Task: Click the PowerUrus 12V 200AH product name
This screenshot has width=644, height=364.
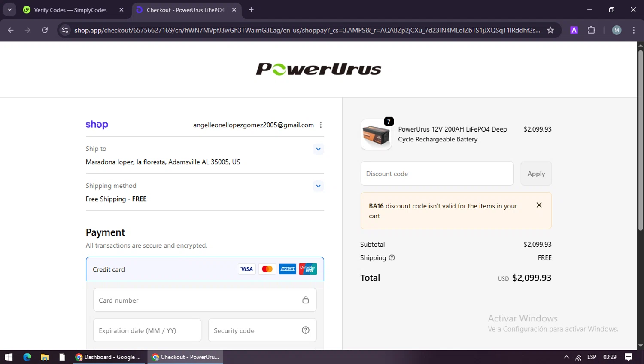Action: pyautogui.click(x=453, y=134)
